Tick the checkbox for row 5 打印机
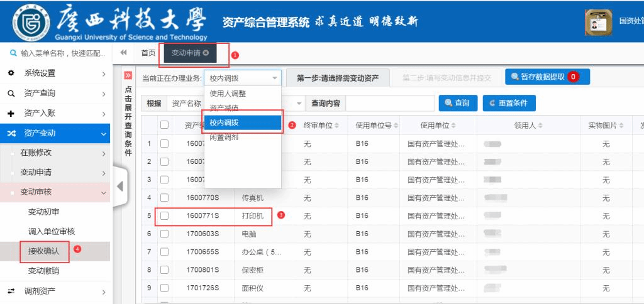Screen dimensions: 644x304 click(164, 215)
